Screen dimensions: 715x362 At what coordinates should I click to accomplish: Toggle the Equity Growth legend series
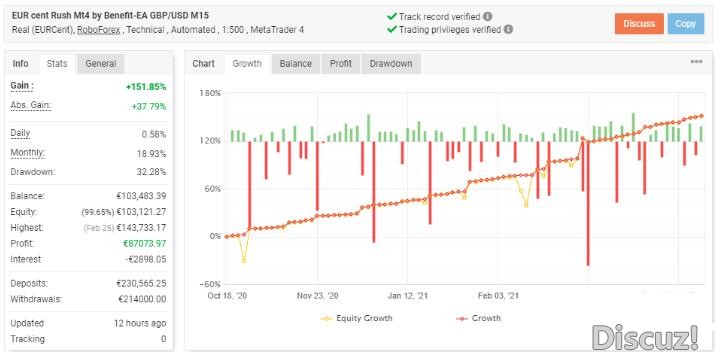pyautogui.click(x=356, y=319)
